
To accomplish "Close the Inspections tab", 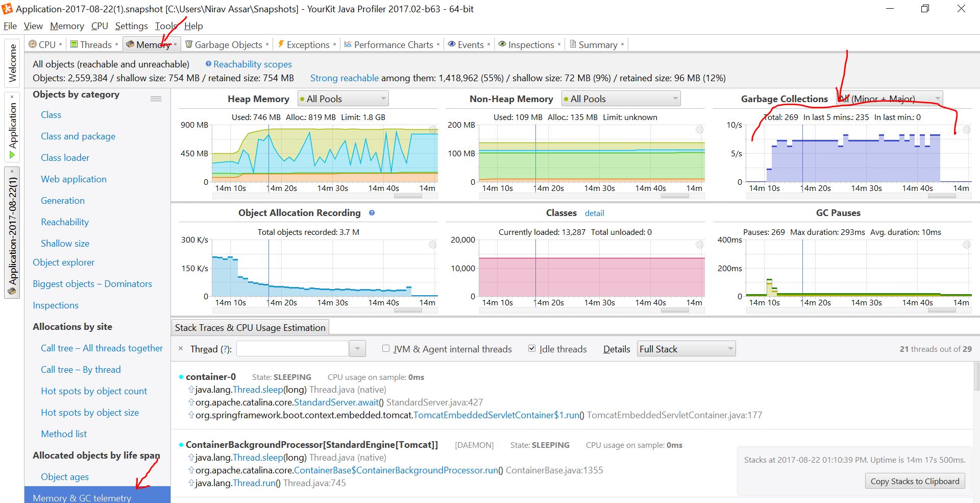I will 559,44.
